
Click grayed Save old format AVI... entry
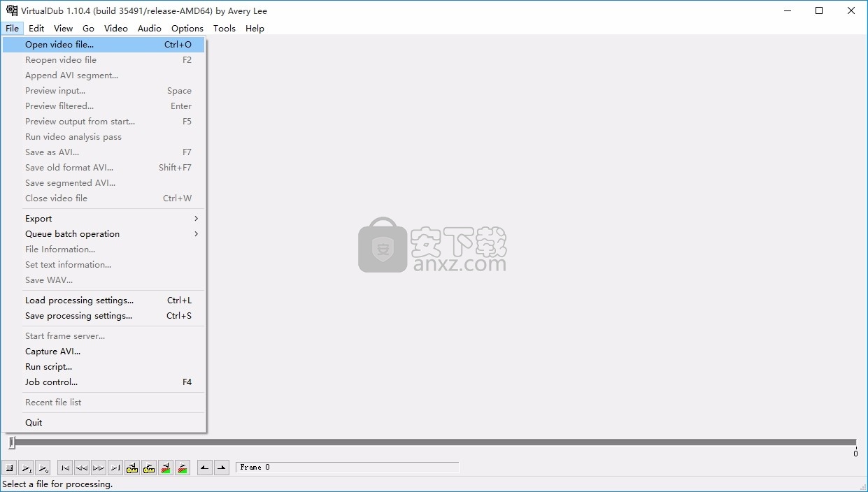pyautogui.click(x=104, y=168)
